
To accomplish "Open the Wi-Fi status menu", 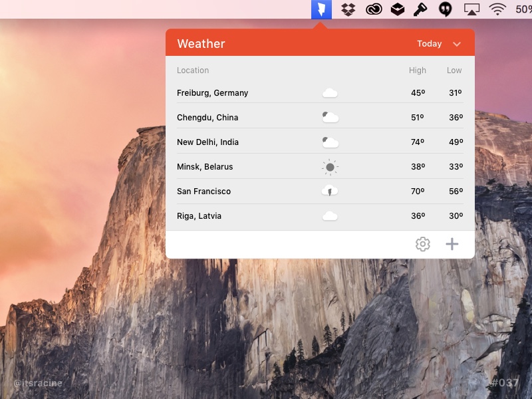I will tap(497, 9).
